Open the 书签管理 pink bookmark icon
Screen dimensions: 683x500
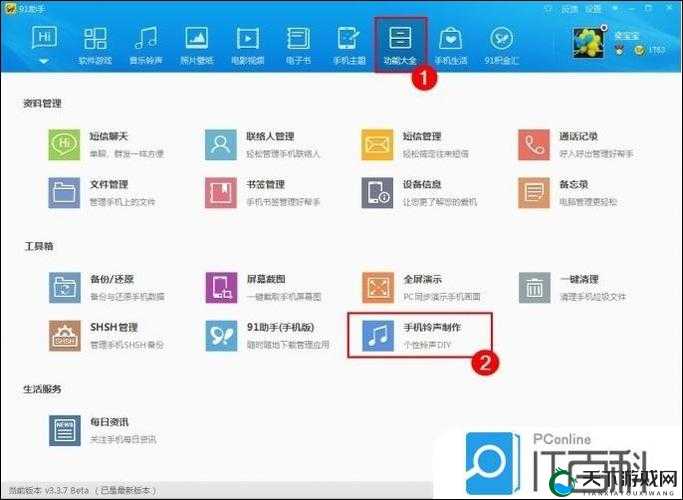[221, 193]
